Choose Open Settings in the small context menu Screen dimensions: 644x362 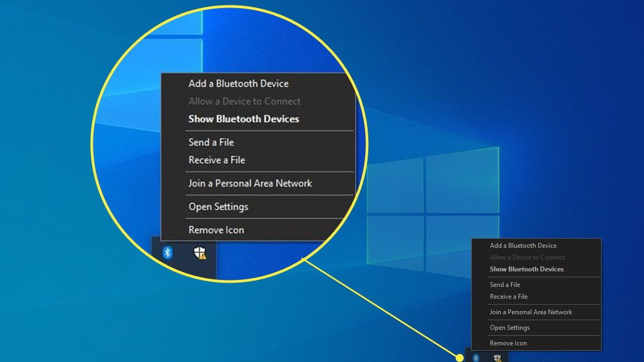[510, 328]
